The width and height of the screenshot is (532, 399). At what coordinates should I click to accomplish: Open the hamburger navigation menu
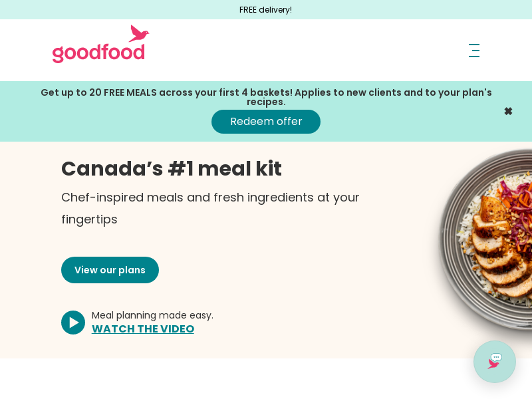coord(474,51)
